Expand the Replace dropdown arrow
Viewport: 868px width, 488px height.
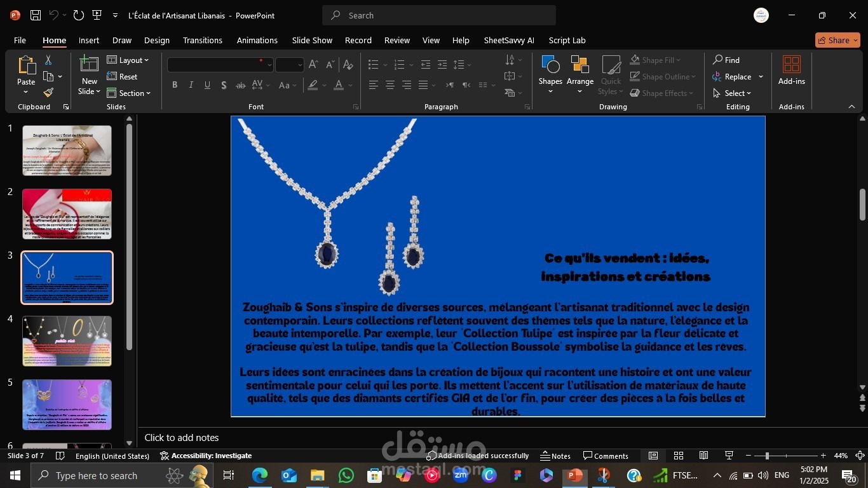click(x=761, y=77)
